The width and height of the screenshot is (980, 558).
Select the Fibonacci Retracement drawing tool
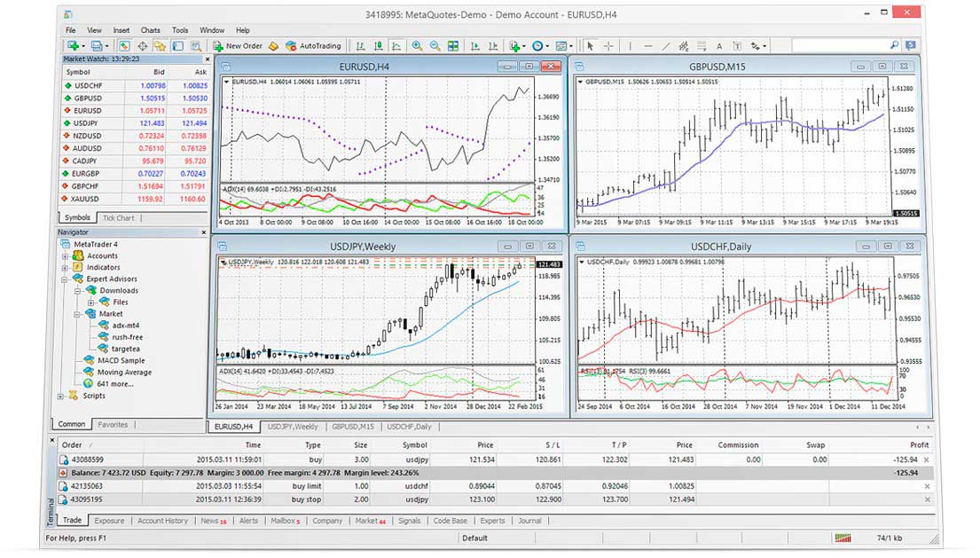[702, 46]
